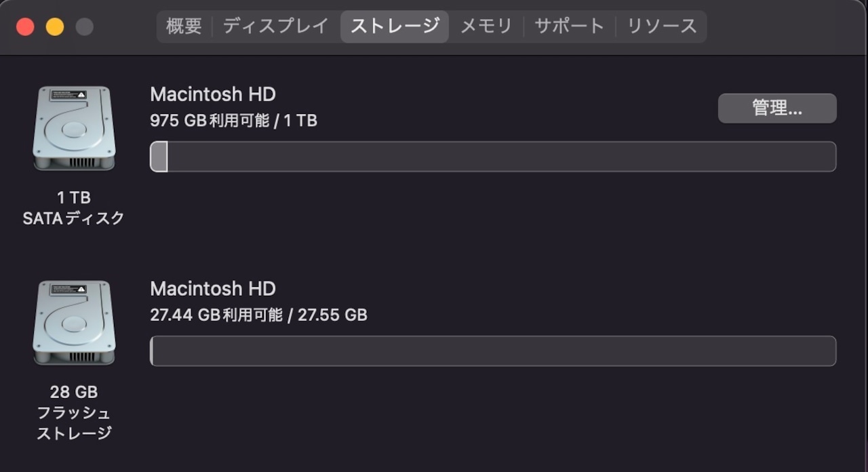Show the リソース tab
Screen dimensions: 868x472
coord(662,26)
